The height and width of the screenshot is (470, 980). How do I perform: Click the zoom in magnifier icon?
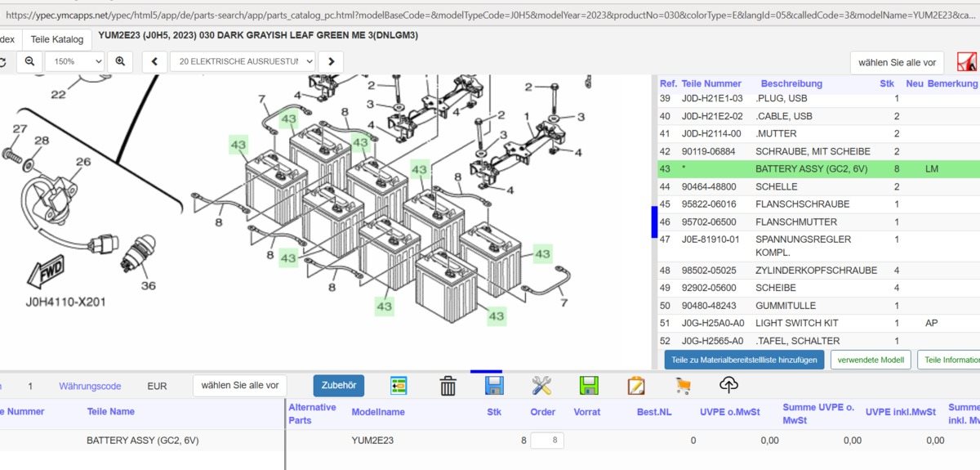120,61
